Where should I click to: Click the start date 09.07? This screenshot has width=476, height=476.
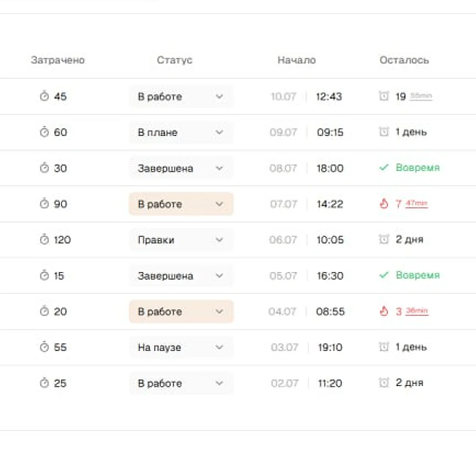(283, 132)
